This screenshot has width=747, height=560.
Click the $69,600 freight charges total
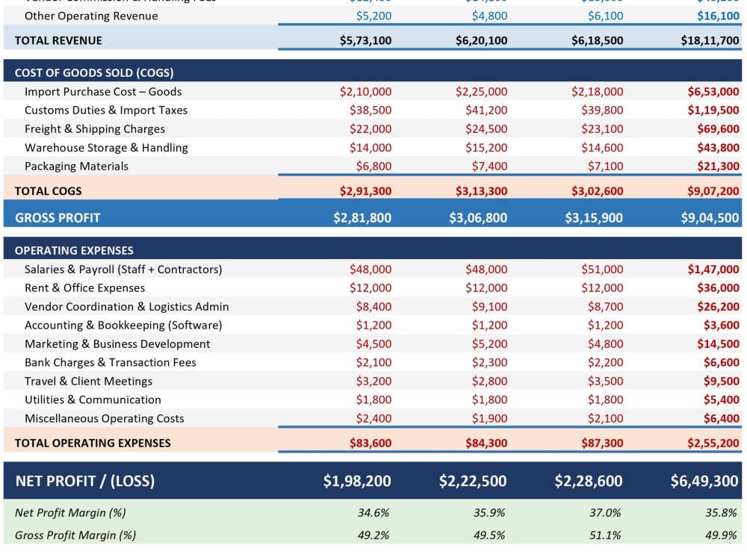pyautogui.click(x=718, y=129)
